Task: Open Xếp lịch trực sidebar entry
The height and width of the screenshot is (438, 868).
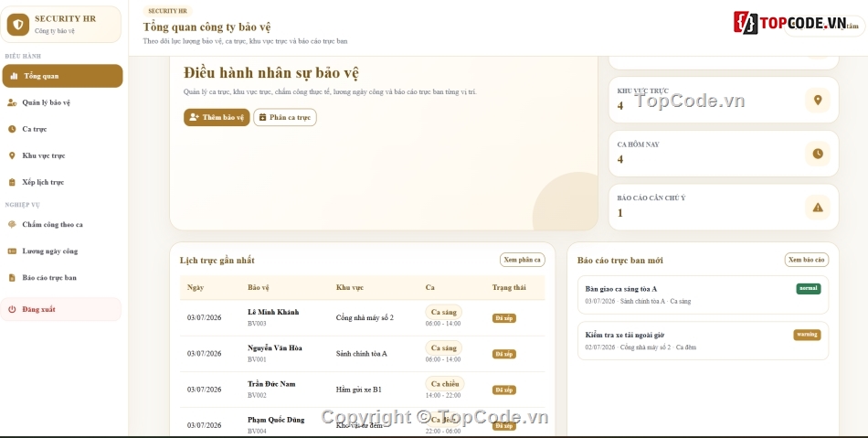Action: 62,182
